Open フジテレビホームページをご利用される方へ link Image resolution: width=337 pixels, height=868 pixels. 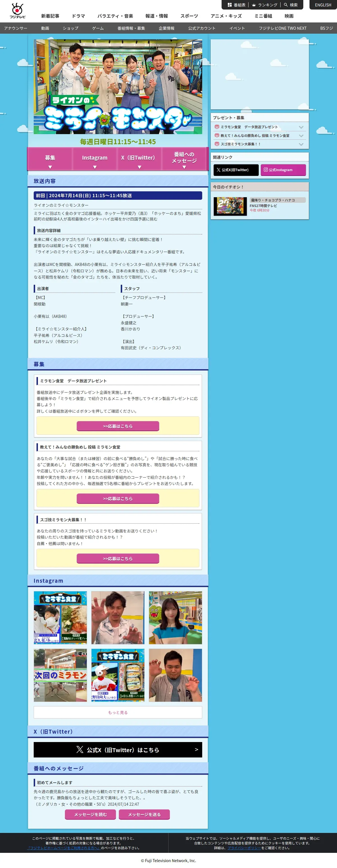tap(64, 848)
